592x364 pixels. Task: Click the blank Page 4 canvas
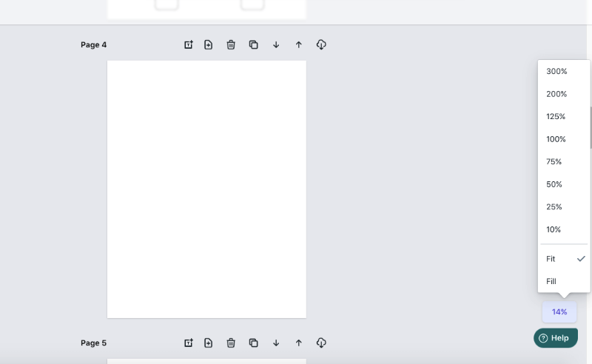[x=206, y=189]
